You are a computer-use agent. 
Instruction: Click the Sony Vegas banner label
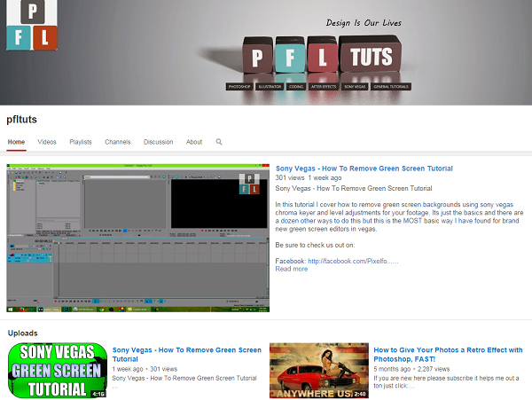355,87
